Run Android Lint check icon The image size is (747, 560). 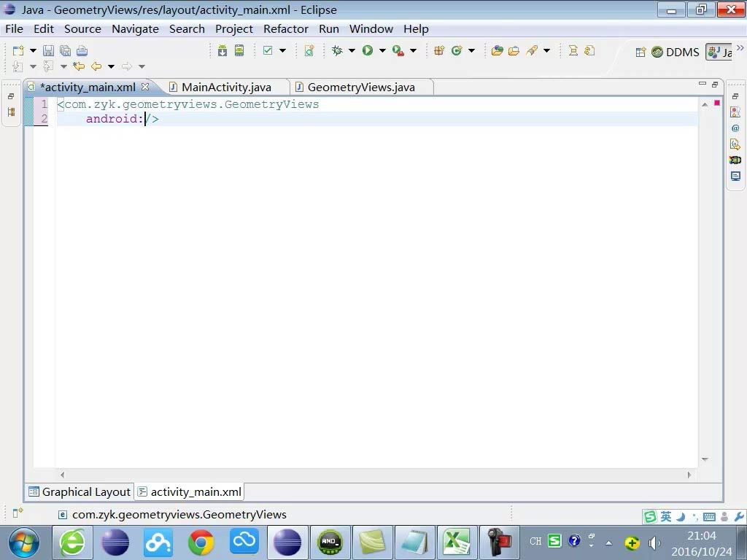pos(268,50)
